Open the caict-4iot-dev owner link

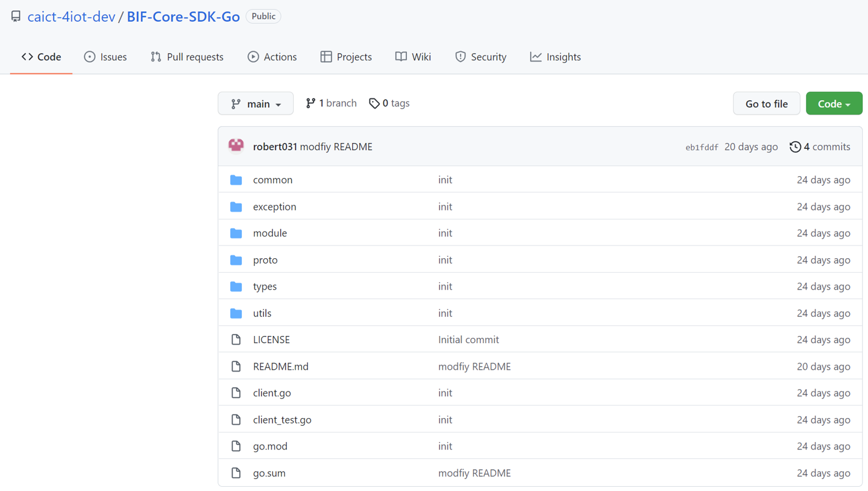(71, 17)
